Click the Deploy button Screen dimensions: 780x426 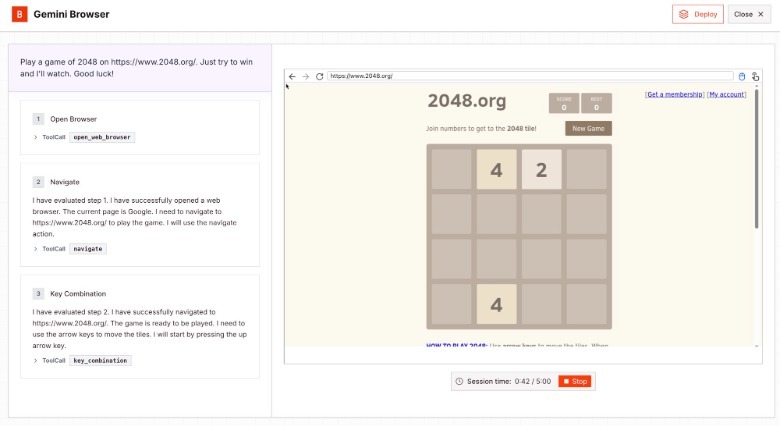point(697,14)
